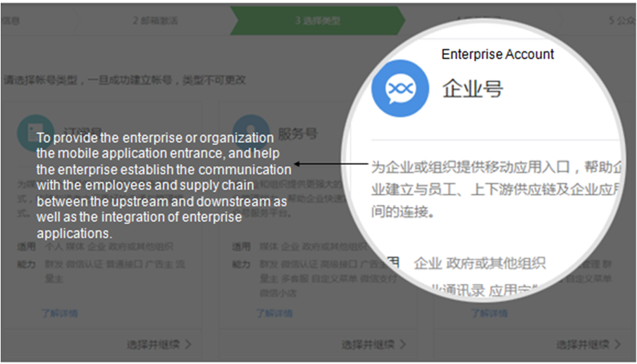Click the 企业号 heading in magnified circle

pos(473,89)
